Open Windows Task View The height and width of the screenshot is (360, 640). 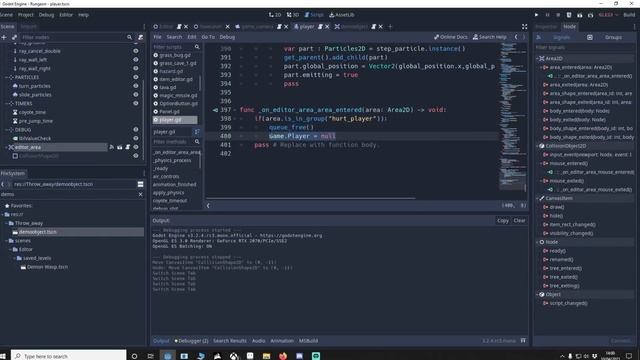tap(151, 356)
